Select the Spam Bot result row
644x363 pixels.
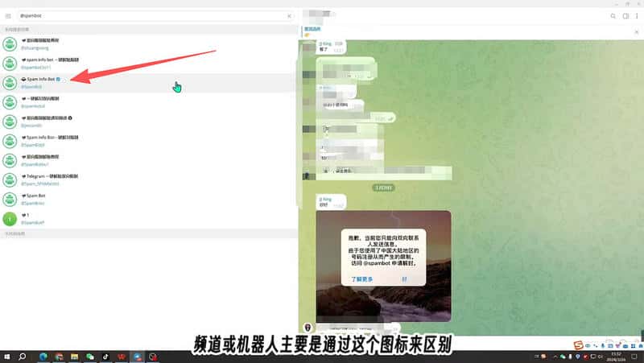149,199
